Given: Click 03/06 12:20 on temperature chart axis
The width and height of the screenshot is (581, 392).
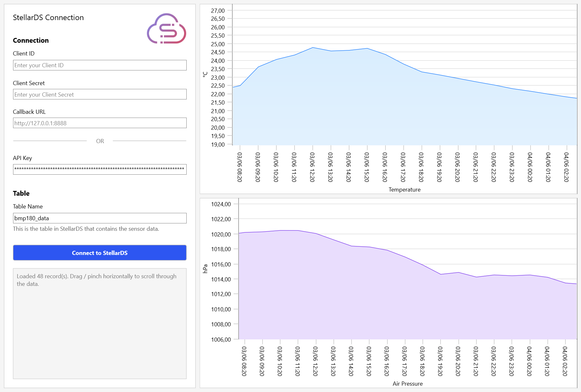Looking at the screenshot, I should 312,167.
